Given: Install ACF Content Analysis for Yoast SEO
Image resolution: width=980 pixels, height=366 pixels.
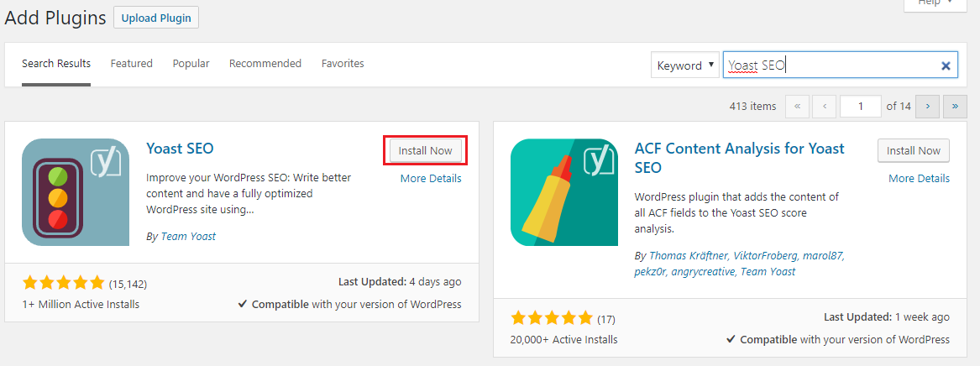Looking at the screenshot, I should pos(914,150).
